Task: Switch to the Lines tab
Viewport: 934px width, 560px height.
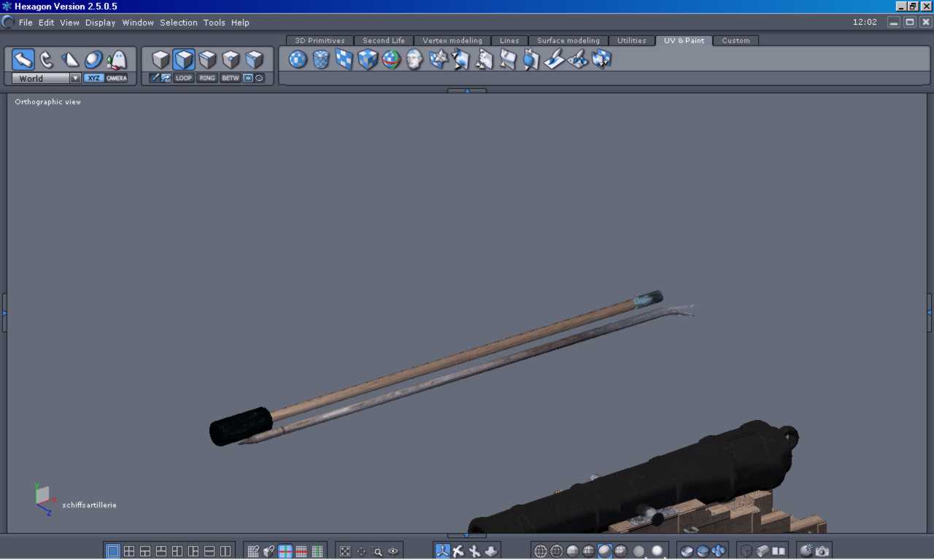Action: point(509,41)
